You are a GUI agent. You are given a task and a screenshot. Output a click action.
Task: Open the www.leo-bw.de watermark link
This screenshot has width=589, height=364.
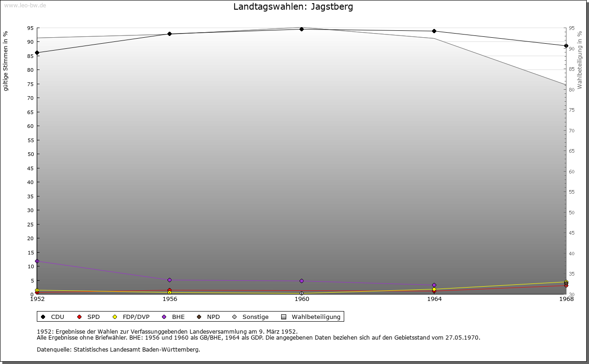[x=24, y=6]
